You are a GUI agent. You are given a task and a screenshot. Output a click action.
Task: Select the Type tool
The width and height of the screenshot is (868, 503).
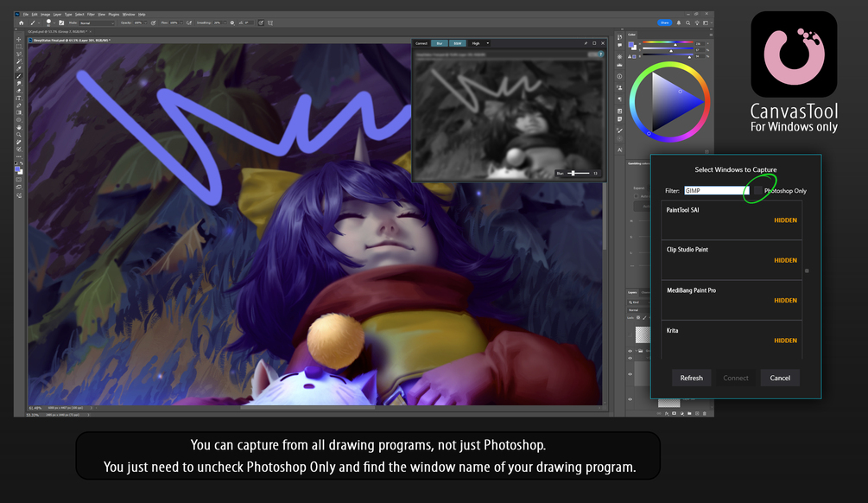coord(19,98)
